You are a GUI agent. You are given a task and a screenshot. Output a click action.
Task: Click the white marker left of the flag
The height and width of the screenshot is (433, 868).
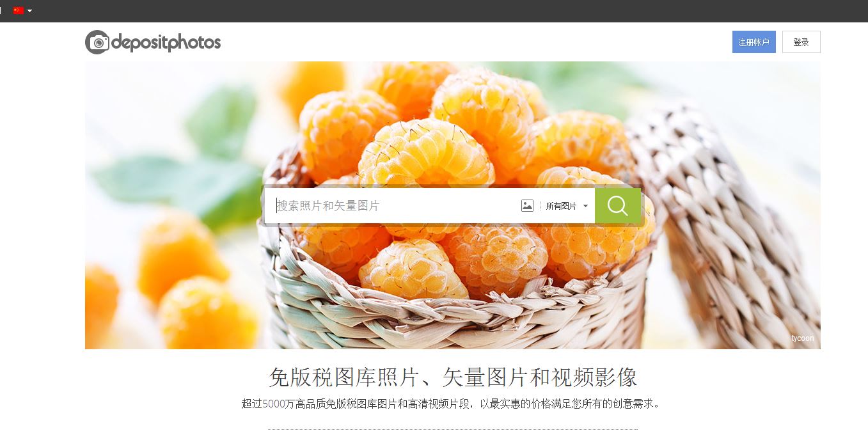[x=1, y=10]
